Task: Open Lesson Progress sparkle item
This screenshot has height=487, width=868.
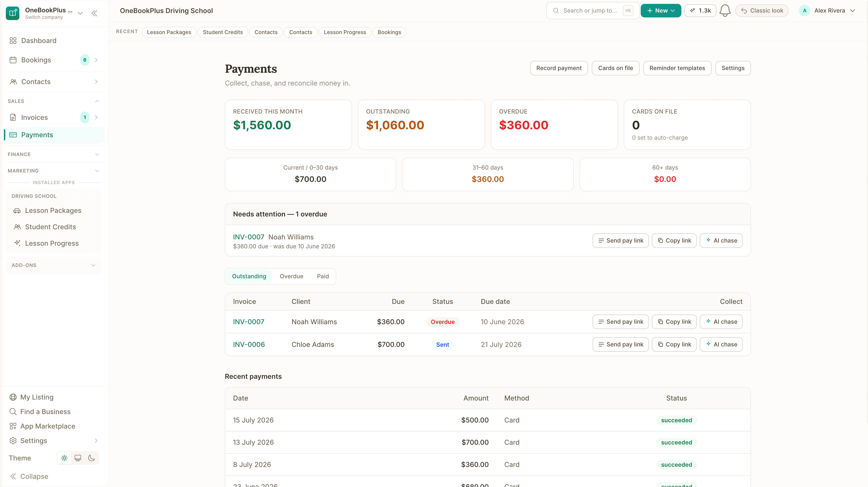Action: pyautogui.click(x=54, y=244)
